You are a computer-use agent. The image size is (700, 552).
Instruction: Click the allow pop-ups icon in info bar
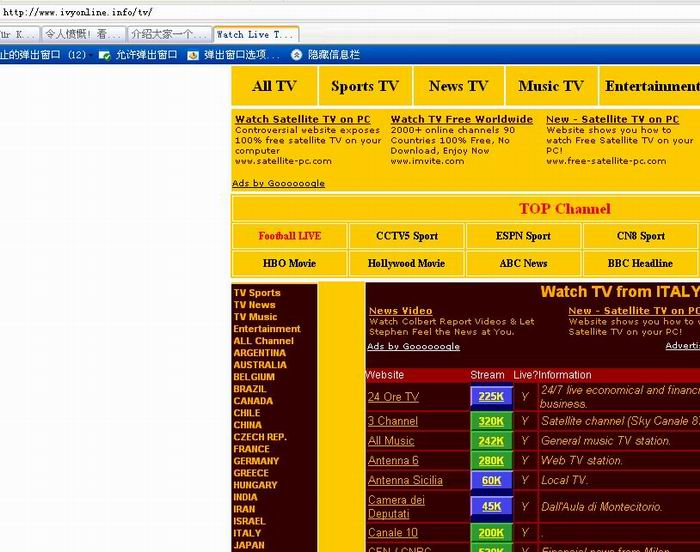[x=104, y=55]
